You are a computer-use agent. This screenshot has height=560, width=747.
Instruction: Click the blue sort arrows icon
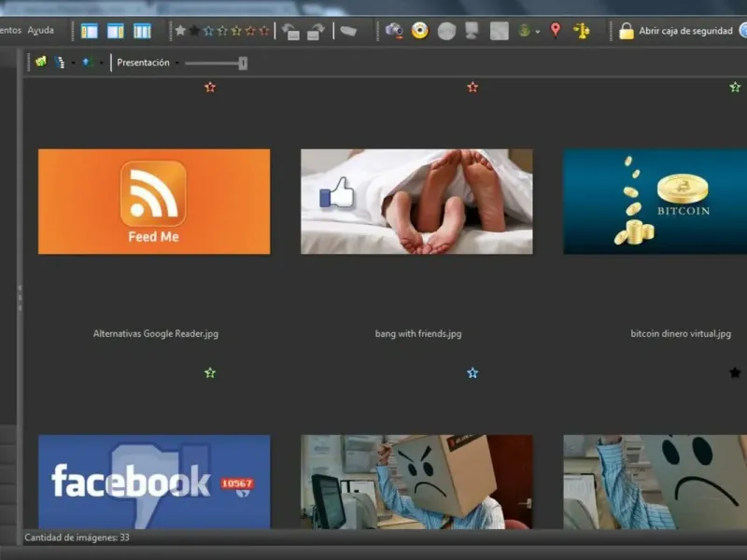point(86,63)
